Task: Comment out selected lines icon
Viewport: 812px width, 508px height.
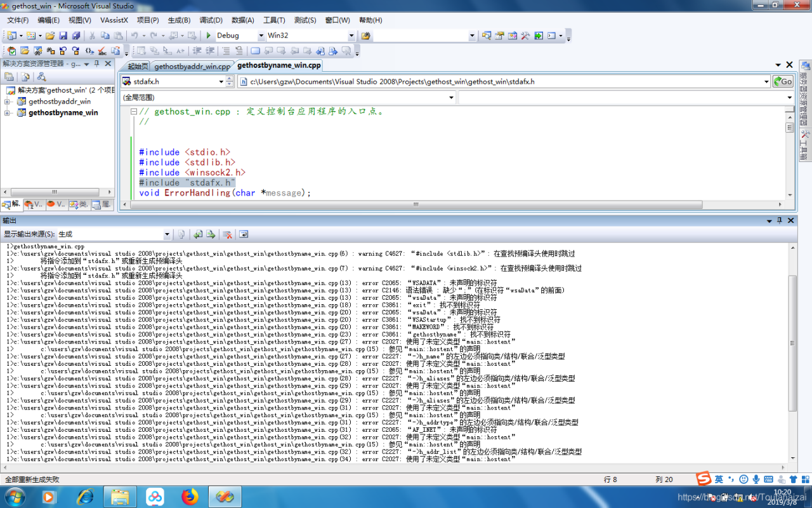Action: point(226,51)
